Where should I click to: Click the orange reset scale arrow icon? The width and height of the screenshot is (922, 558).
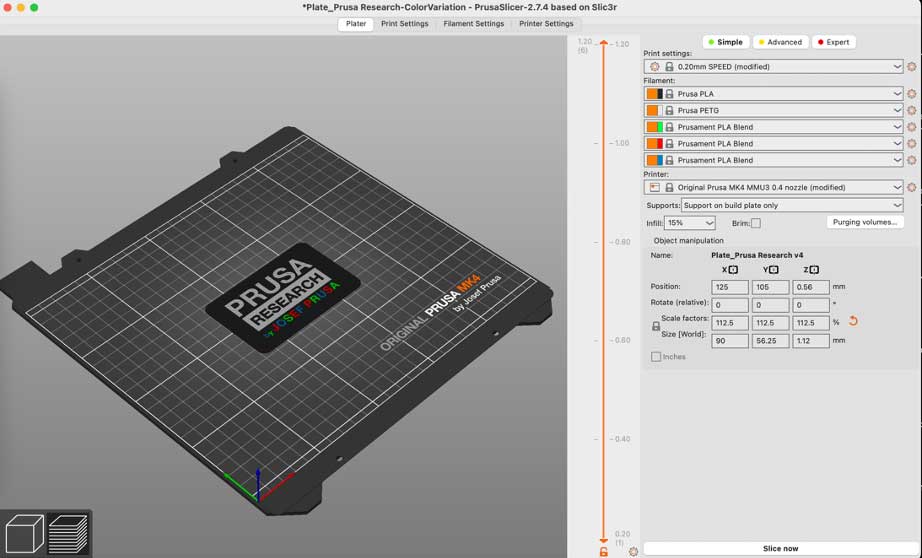pos(853,321)
